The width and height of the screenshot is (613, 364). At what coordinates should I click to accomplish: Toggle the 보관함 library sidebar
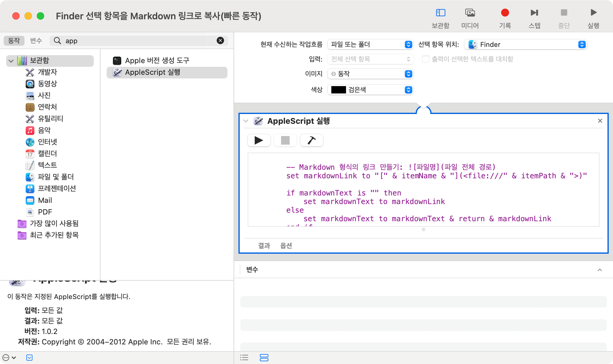[x=440, y=13]
